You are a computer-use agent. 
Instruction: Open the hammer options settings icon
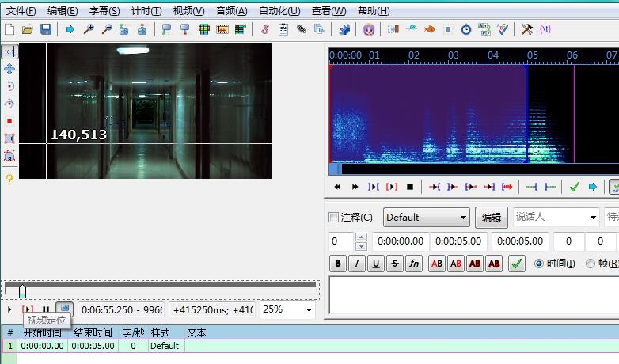point(526,29)
